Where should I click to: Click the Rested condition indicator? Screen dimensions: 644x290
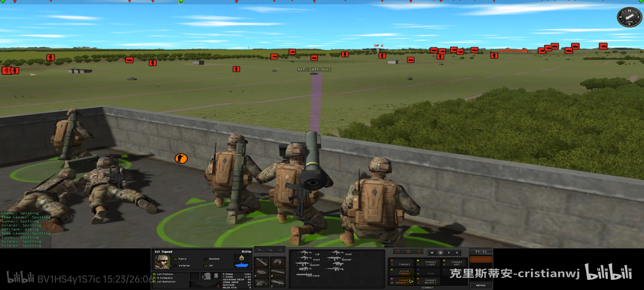(212, 259)
